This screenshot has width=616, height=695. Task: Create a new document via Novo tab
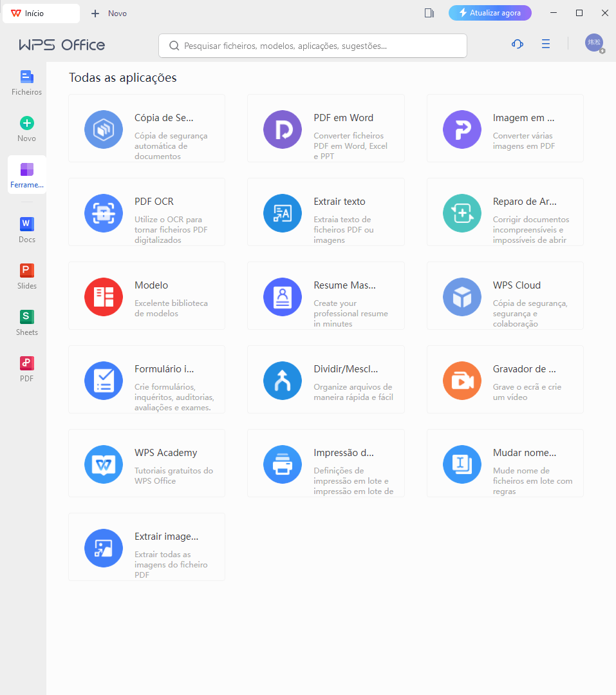(107, 12)
